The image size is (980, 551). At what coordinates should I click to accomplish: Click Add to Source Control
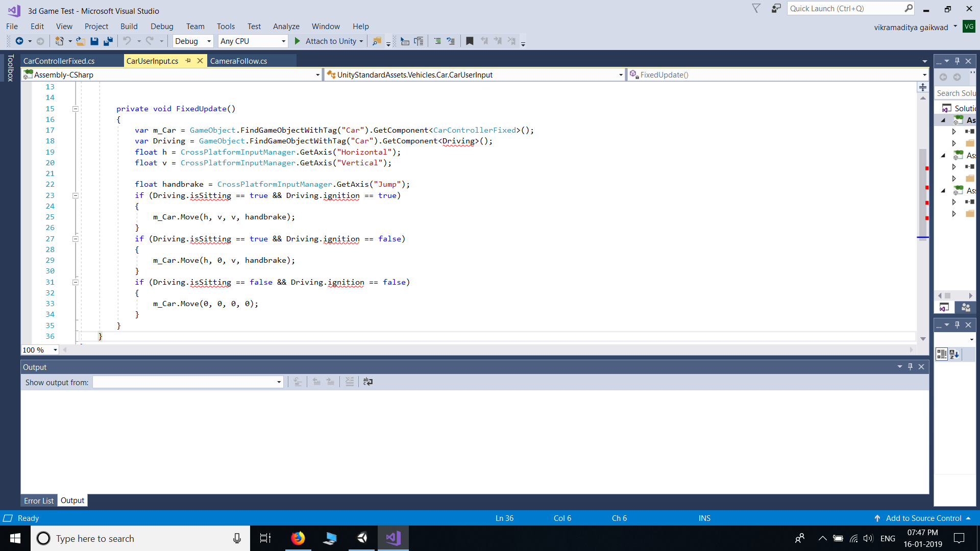pos(923,518)
